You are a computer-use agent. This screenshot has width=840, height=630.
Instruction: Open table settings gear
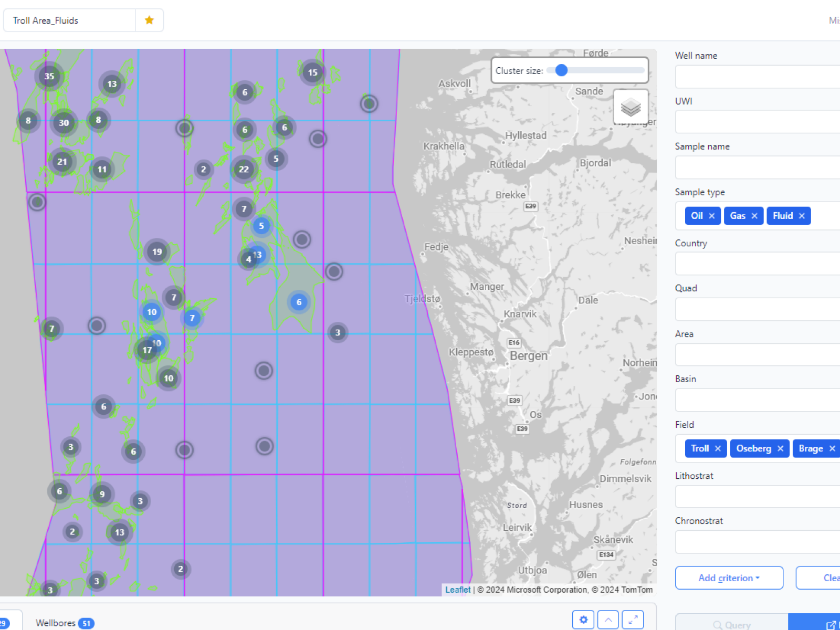[583, 619]
